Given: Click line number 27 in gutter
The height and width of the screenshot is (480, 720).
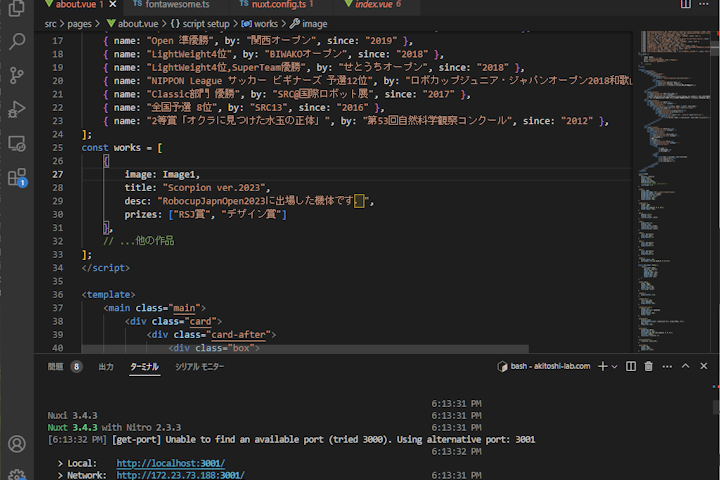Looking at the screenshot, I should point(57,175).
